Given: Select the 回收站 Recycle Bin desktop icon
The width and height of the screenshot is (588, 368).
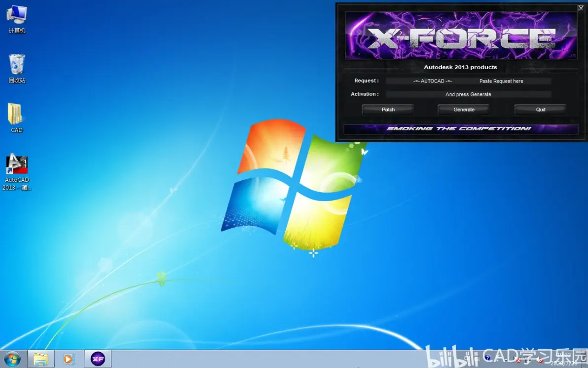Looking at the screenshot, I should coord(17,68).
